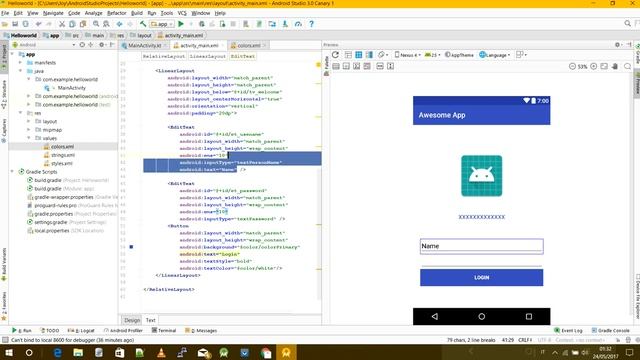Toggle the Structure tool window side tab
This screenshot has height=360, width=640.
point(4,94)
